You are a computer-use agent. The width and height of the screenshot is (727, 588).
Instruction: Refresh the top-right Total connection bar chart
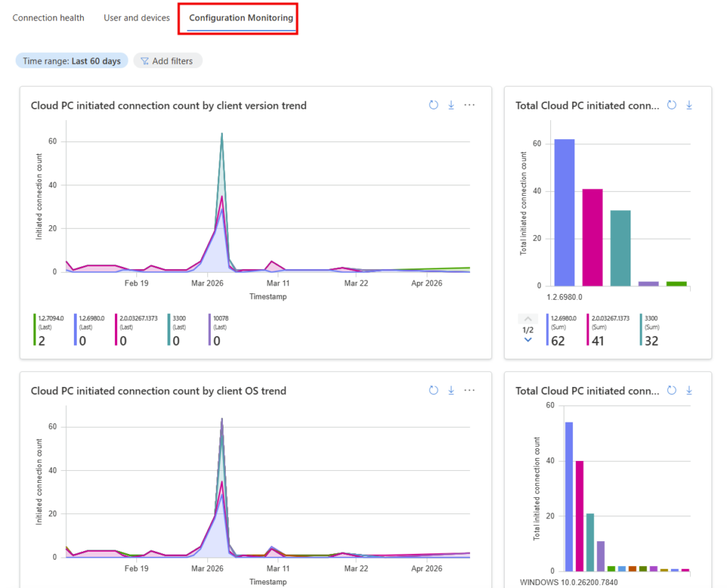[x=672, y=105]
